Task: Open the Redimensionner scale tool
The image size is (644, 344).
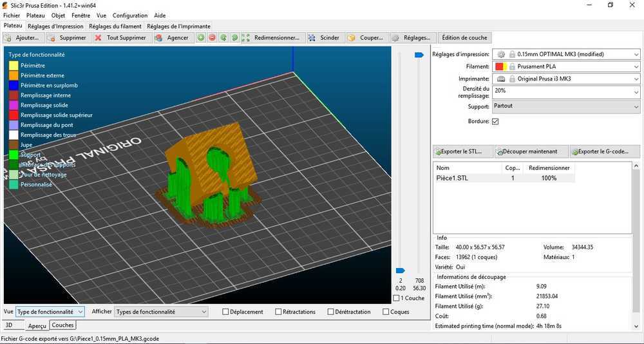Action: tap(273, 38)
